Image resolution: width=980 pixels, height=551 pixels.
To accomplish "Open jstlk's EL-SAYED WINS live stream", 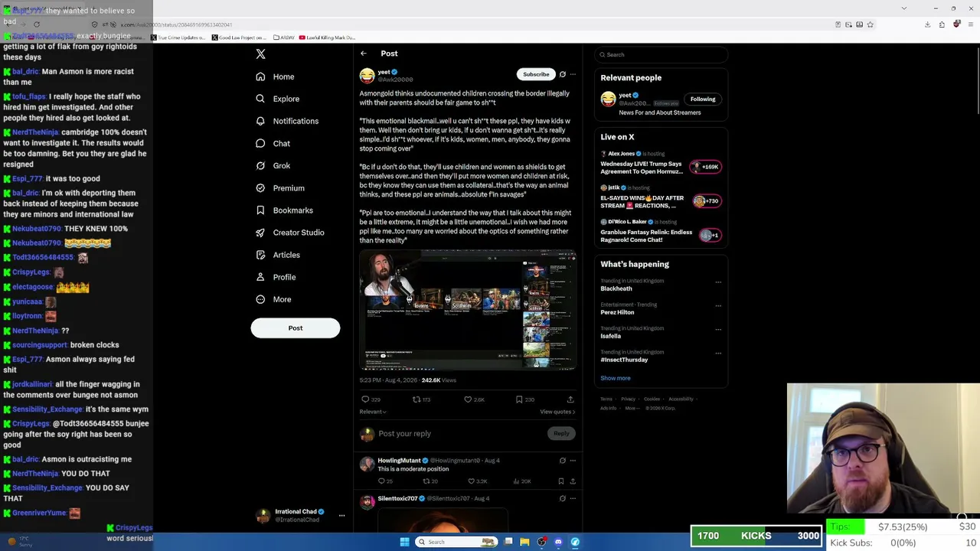I will [x=661, y=197].
